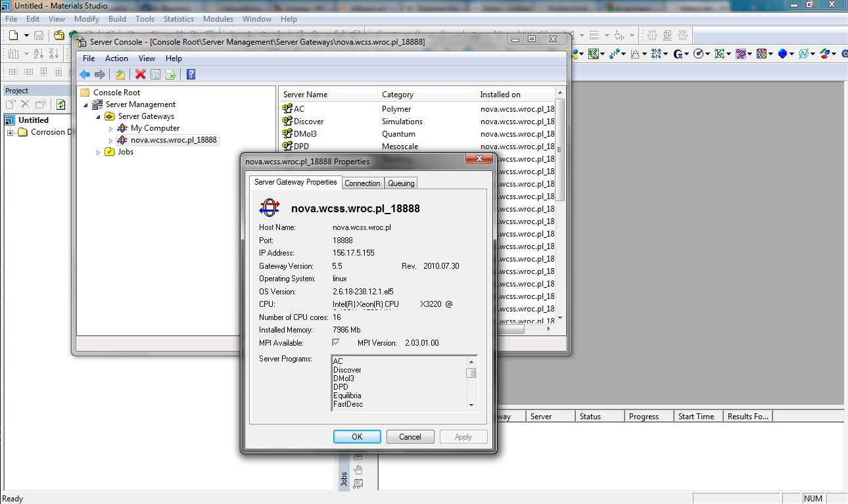848x504 pixels.
Task: Open the Queuing tab
Action: tap(401, 183)
